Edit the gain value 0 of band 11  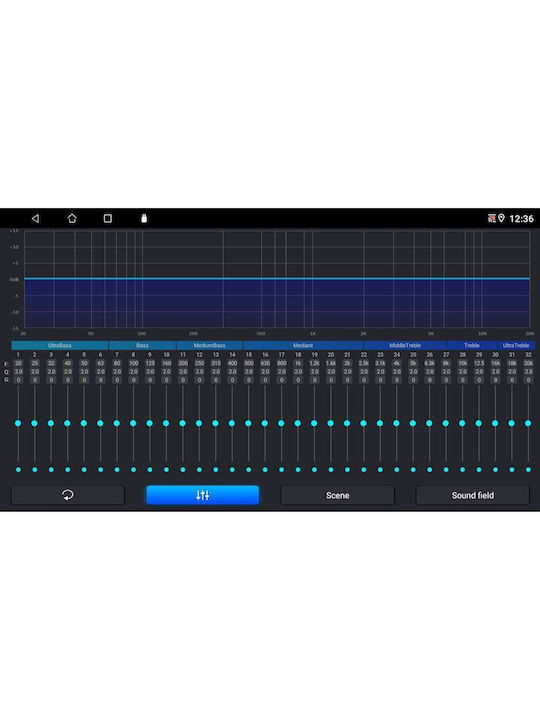[183, 380]
